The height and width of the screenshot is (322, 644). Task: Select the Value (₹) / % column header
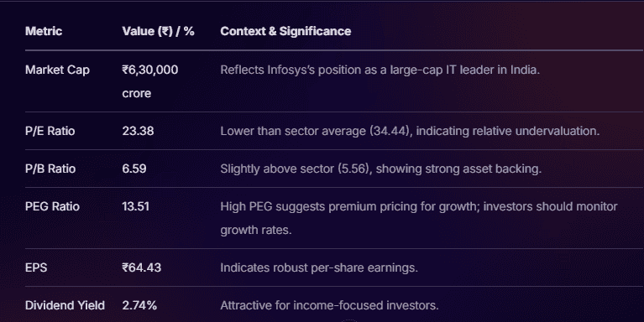(158, 31)
